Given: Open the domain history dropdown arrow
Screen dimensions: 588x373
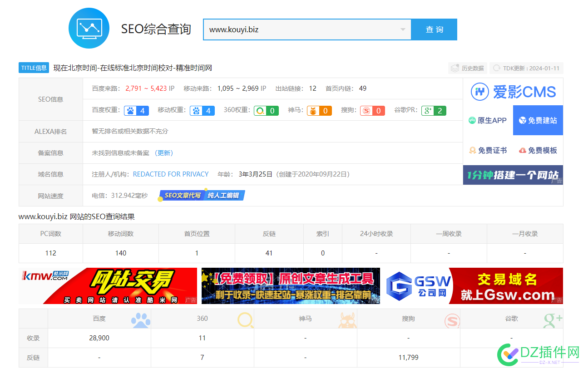Looking at the screenshot, I should click(402, 29).
